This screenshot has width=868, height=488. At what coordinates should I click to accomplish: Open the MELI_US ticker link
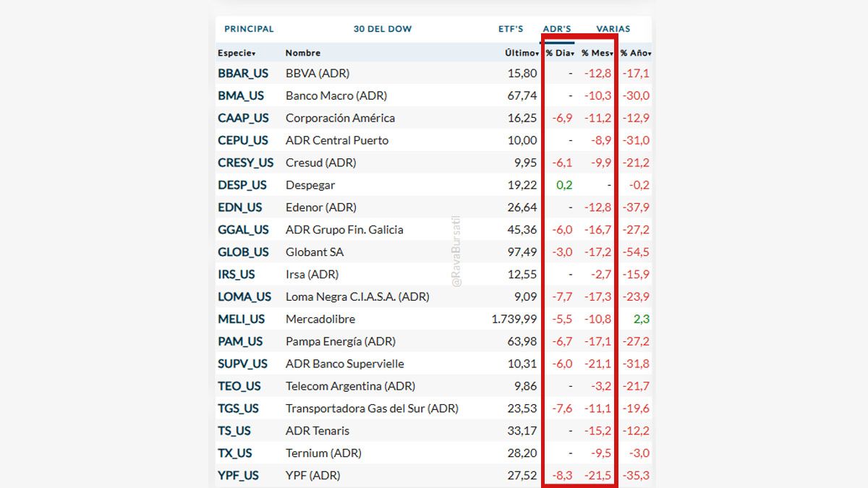point(242,319)
